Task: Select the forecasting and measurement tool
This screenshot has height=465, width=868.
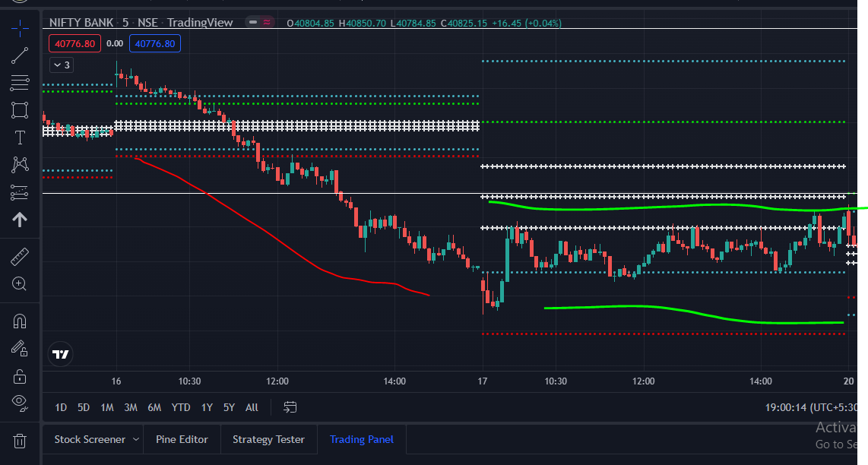Action: point(19,192)
